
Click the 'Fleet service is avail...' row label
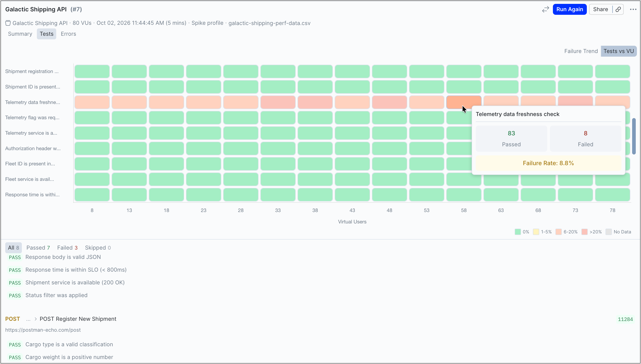tap(30, 179)
